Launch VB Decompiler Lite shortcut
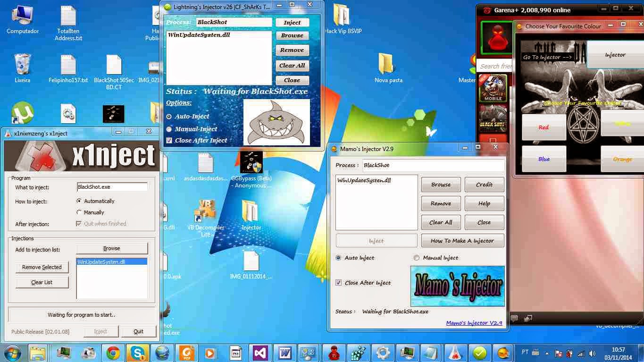Image resolution: width=644 pixels, height=362 pixels. [x=206, y=219]
